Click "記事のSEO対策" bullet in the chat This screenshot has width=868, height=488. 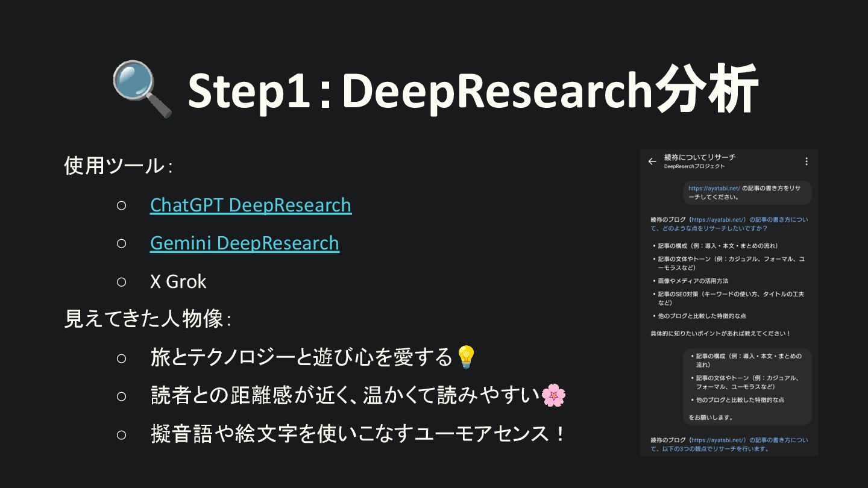point(731,298)
